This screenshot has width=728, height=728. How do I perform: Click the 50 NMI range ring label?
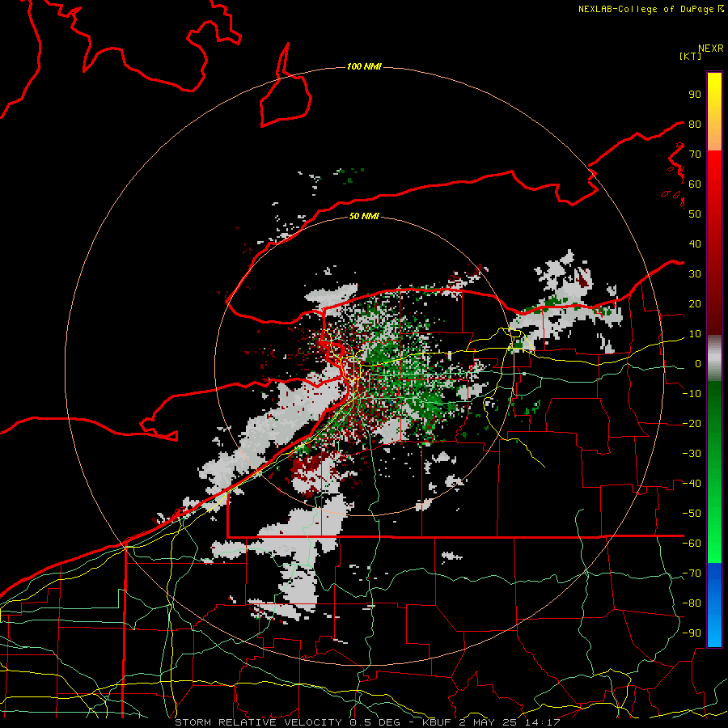pos(364,216)
